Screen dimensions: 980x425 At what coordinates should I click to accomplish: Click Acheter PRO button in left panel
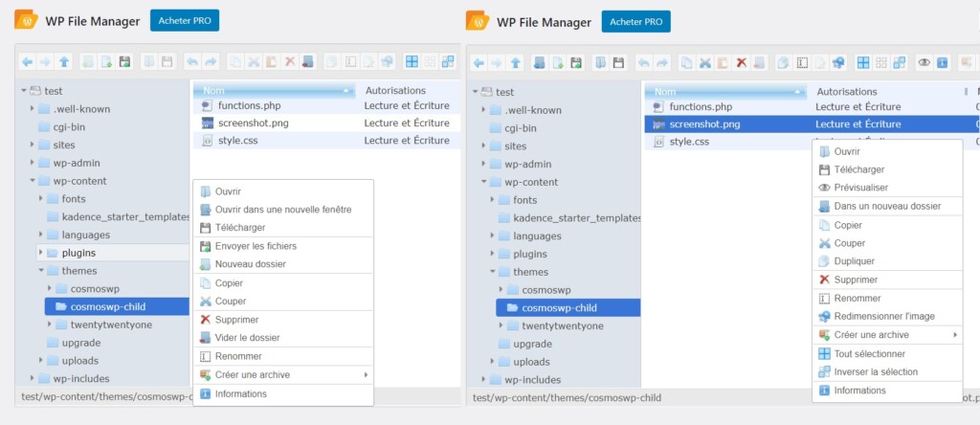tap(185, 21)
